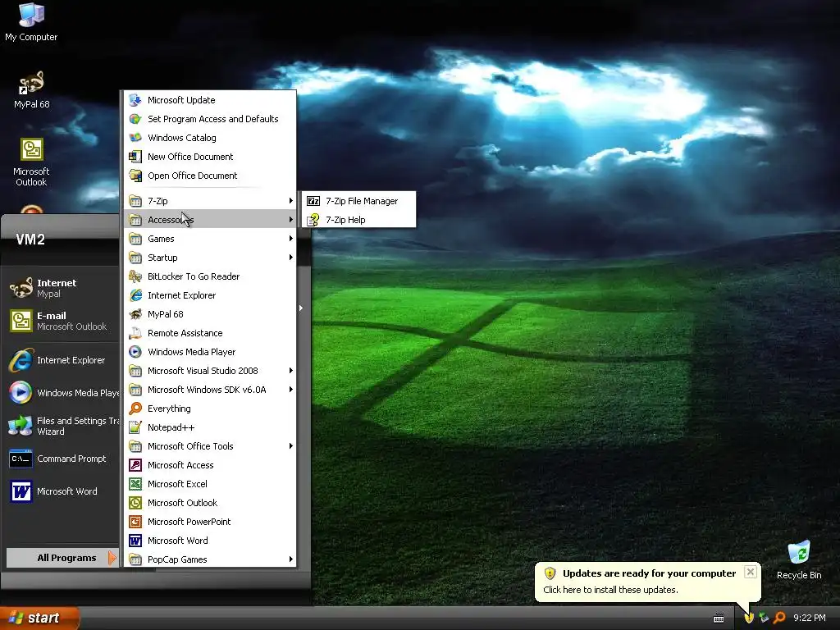The width and height of the screenshot is (840, 630).
Task: Click the New Office Document icon
Action: [135, 157]
